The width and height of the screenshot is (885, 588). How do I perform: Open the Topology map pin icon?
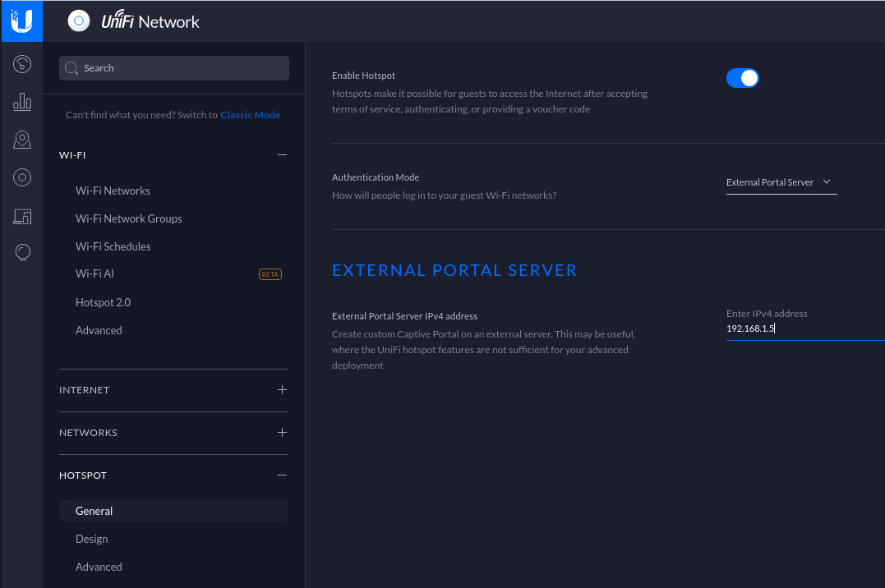coord(21,140)
